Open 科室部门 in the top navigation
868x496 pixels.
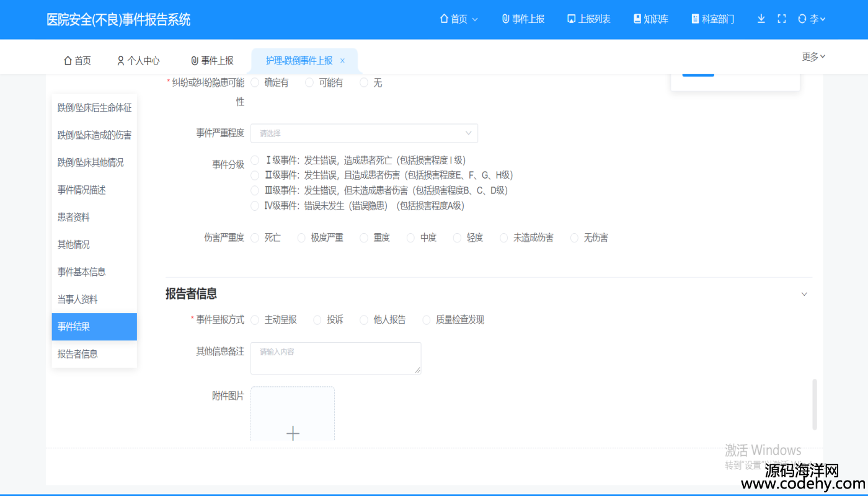point(712,19)
